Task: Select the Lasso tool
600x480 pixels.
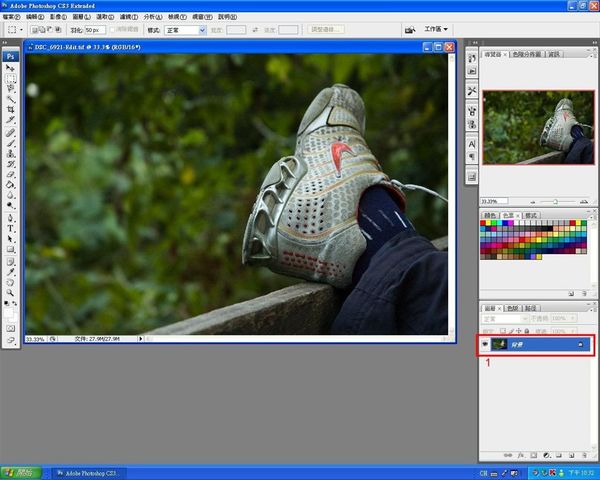Action: click(10, 89)
